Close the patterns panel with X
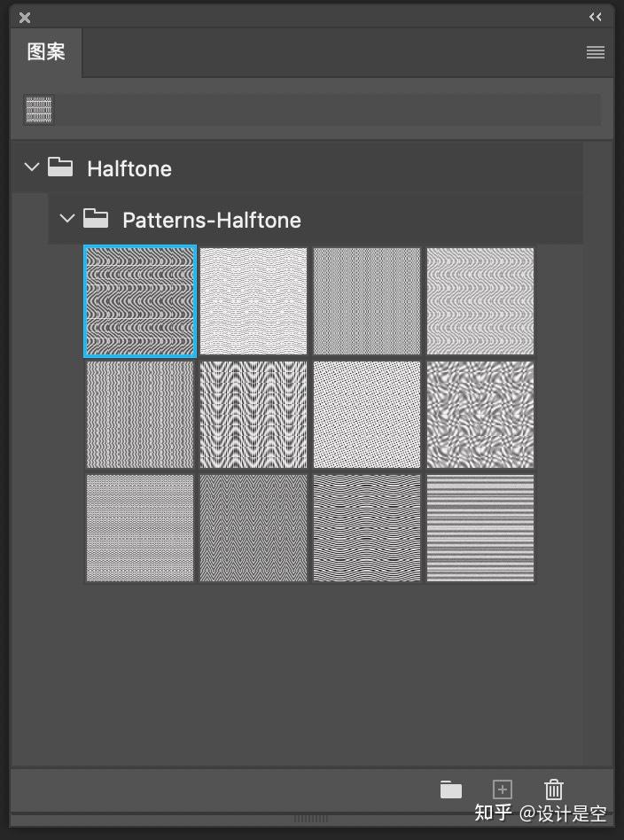Screen dimensions: 624x840 click(x=25, y=17)
